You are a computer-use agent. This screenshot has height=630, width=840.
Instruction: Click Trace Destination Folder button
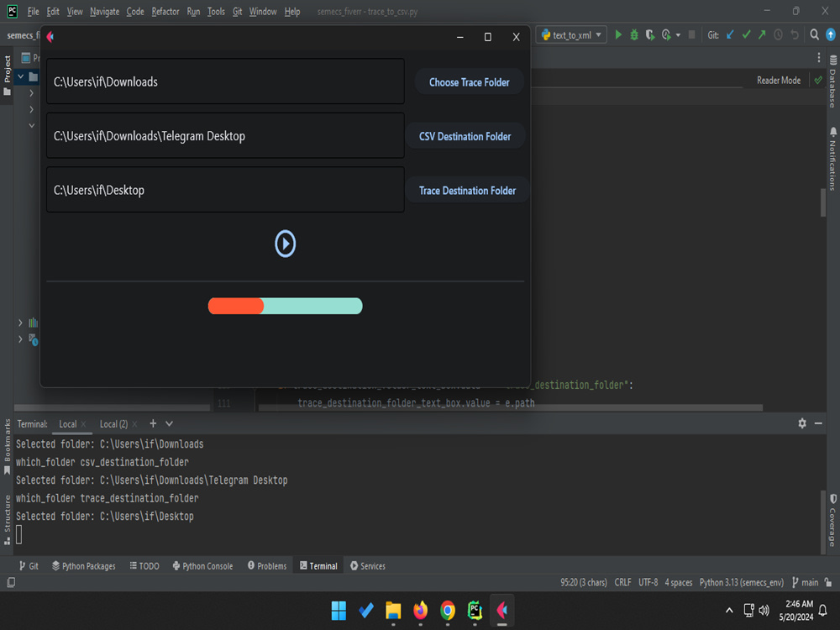point(467,190)
